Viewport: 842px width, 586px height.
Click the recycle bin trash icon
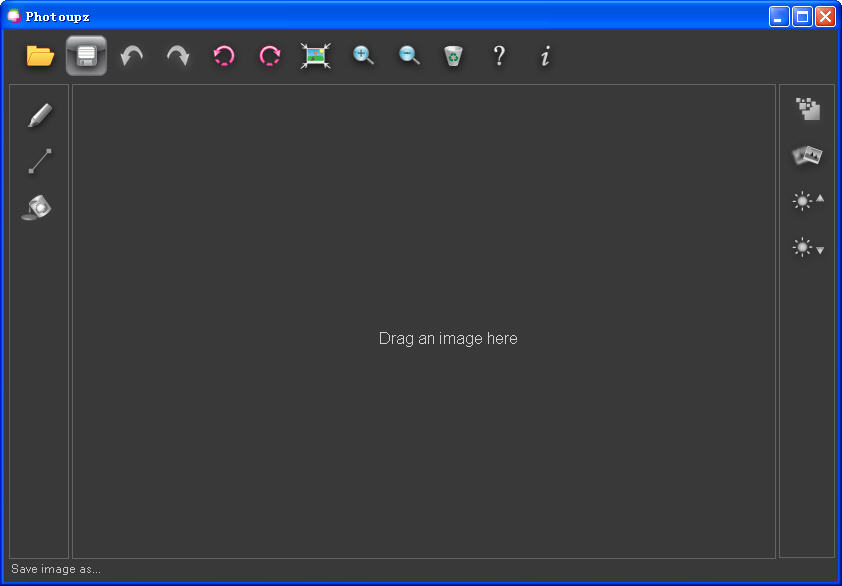click(454, 56)
